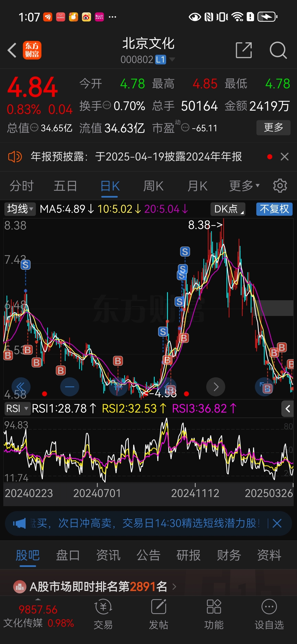Screen dimensions: 297x644
Task: Tap battery status icon
Action: coord(267,17)
